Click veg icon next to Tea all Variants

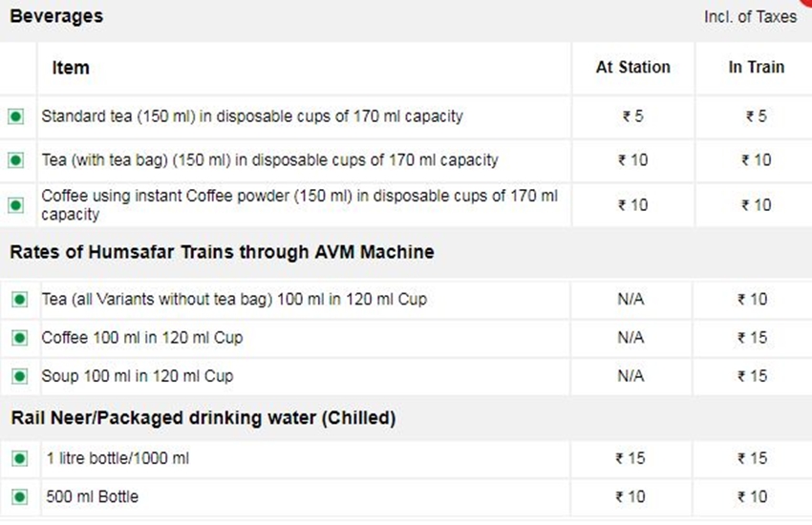19,300
